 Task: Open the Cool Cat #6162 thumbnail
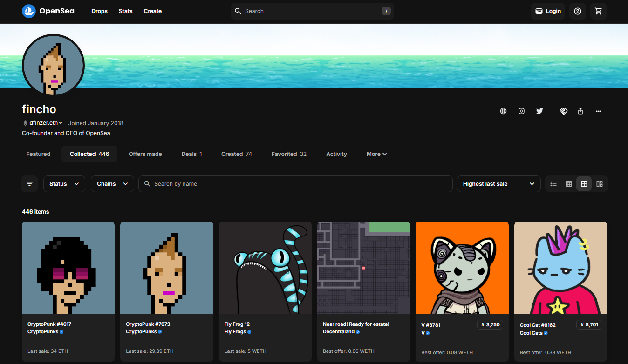click(560, 268)
